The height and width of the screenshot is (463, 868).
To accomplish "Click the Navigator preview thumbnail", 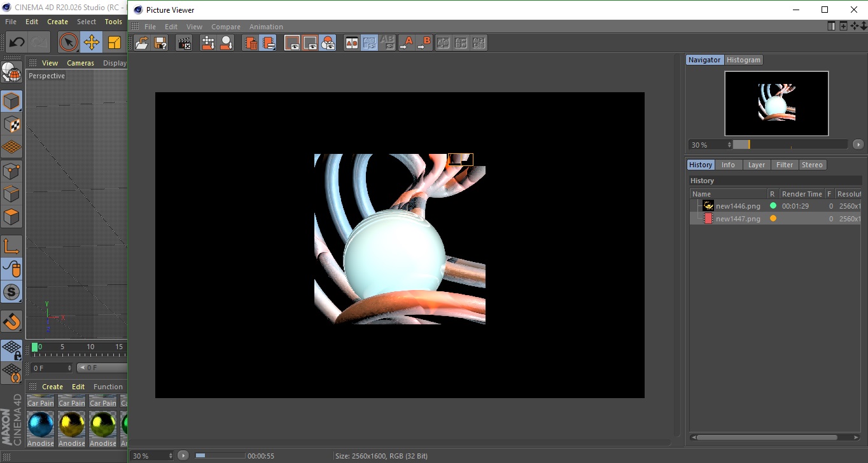I will tap(776, 103).
